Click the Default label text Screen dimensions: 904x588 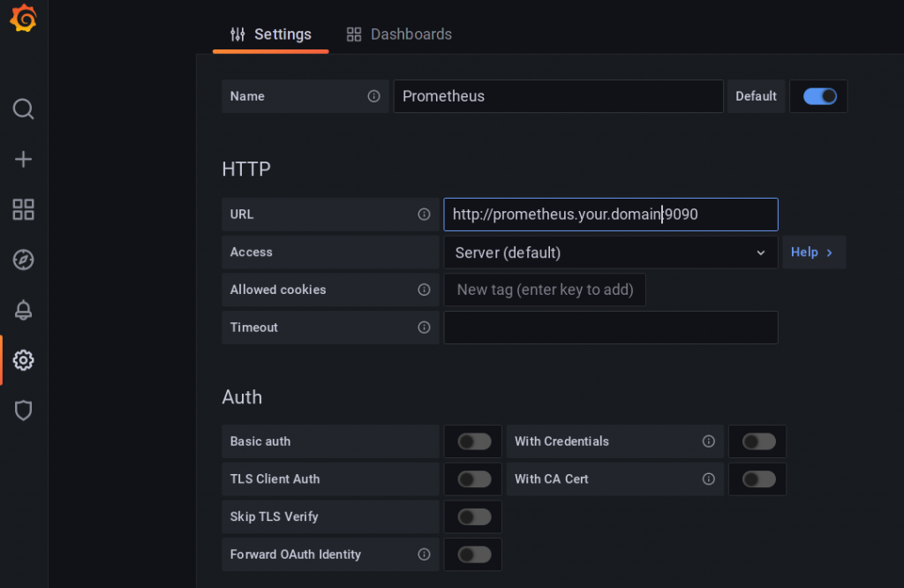756,96
